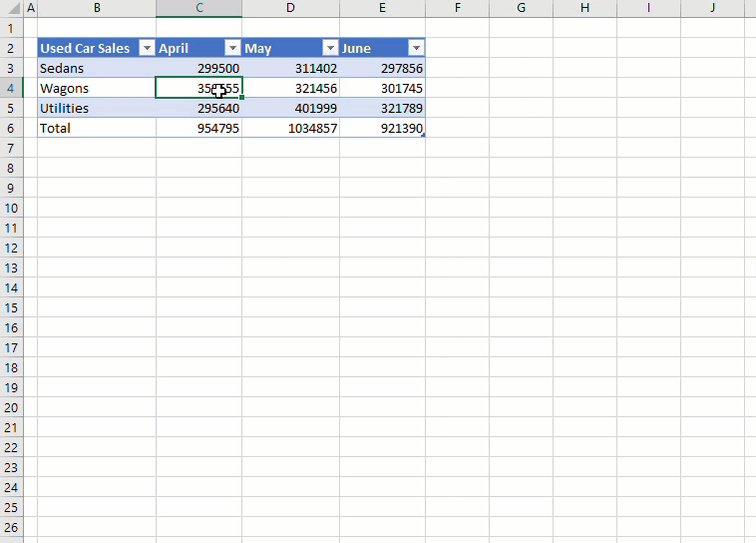Select column F header
The height and width of the screenshot is (543, 756).
click(457, 9)
